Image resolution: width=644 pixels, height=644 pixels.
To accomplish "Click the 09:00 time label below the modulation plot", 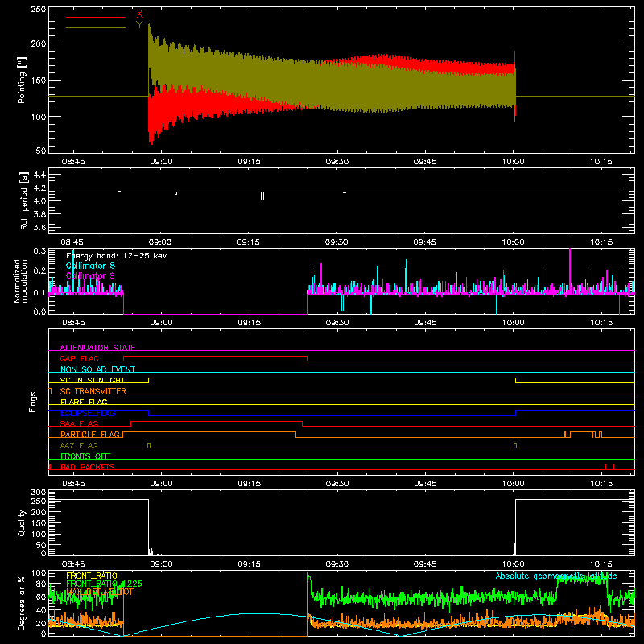I will [161, 323].
